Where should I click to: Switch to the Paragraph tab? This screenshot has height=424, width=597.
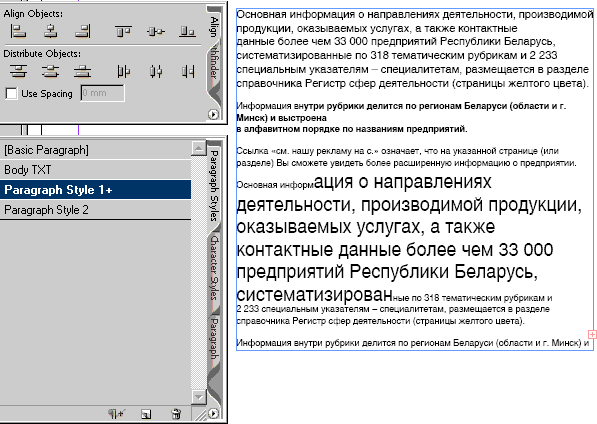pyautogui.click(x=214, y=339)
